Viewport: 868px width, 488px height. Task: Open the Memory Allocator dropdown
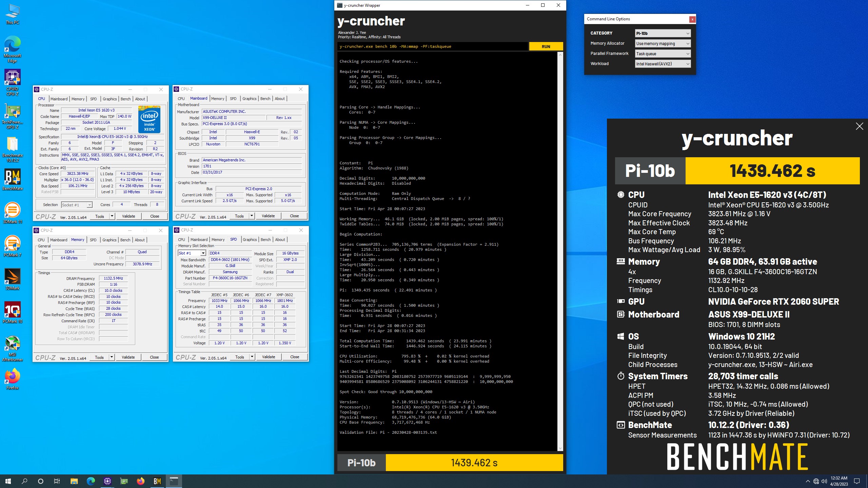(663, 43)
